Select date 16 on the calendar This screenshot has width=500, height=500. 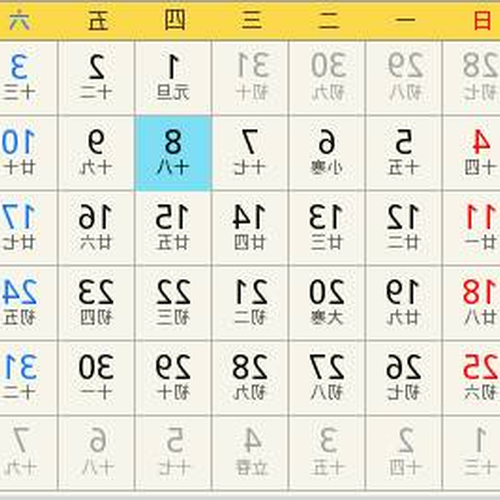click(x=96, y=228)
